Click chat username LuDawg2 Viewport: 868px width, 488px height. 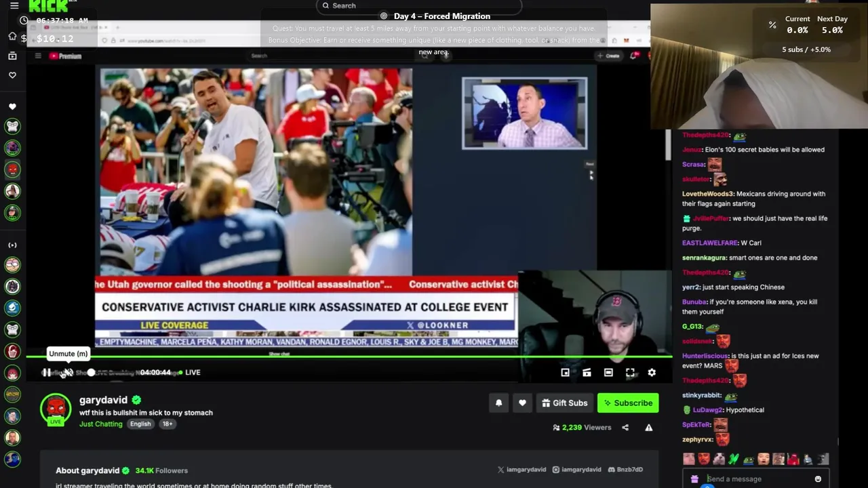[x=708, y=410]
